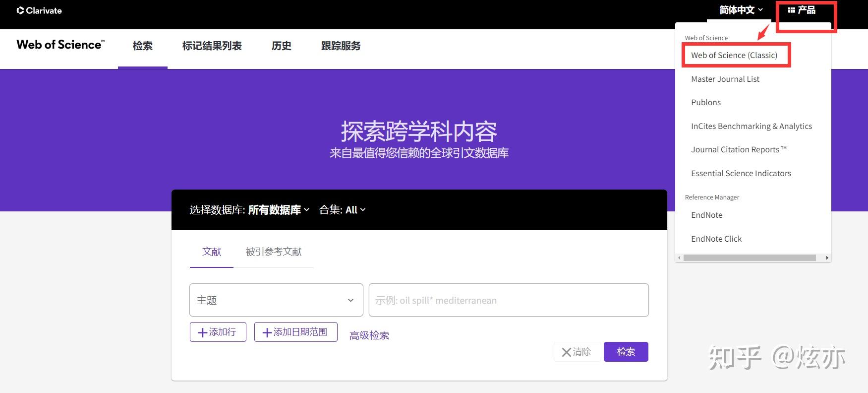Select Journal Citation Reports
The image size is (868, 393).
coord(739,149)
